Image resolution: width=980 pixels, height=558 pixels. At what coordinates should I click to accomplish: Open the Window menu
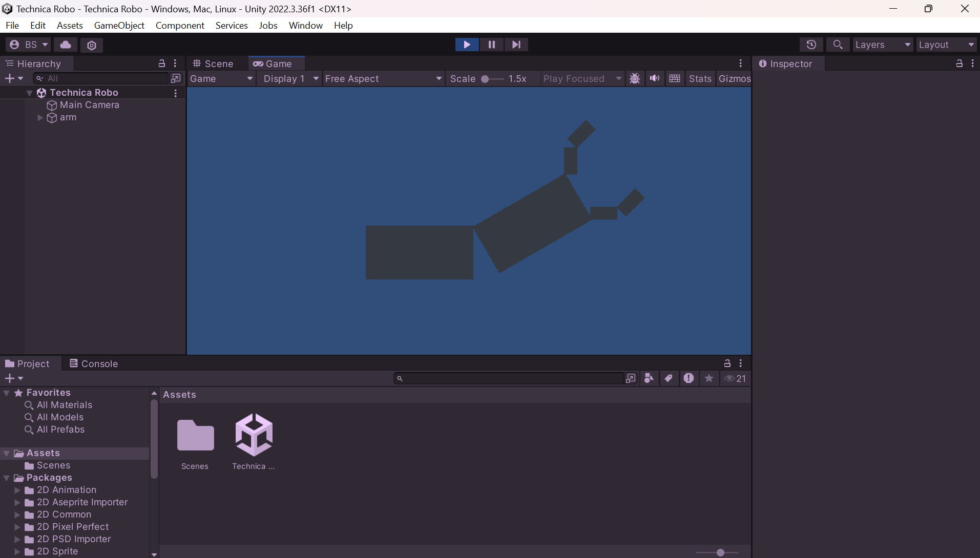tap(306, 25)
